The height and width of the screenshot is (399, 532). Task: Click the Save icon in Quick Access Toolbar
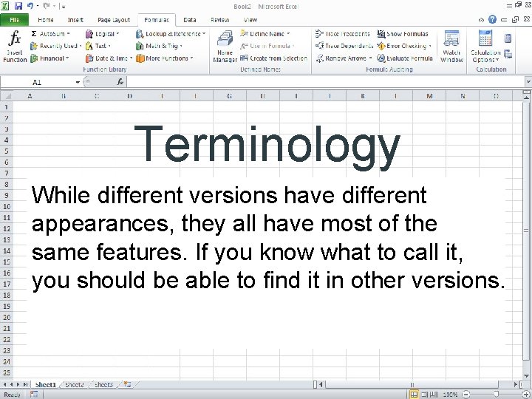point(18,6)
